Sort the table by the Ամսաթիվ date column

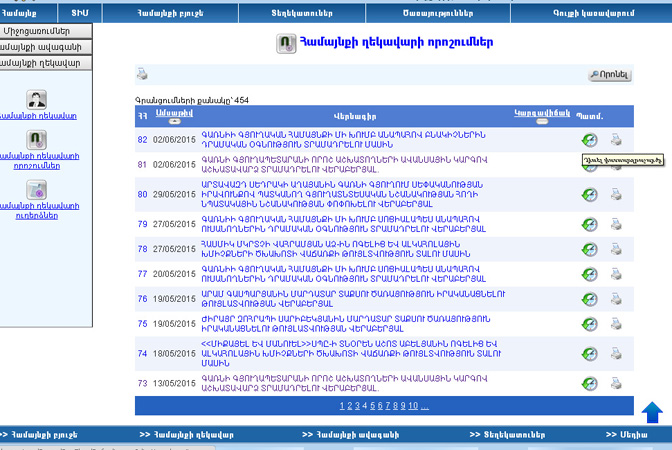(174, 113)
